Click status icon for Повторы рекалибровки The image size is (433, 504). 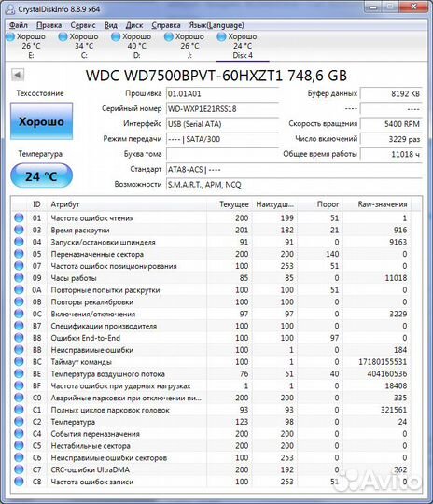coord(19,301)
